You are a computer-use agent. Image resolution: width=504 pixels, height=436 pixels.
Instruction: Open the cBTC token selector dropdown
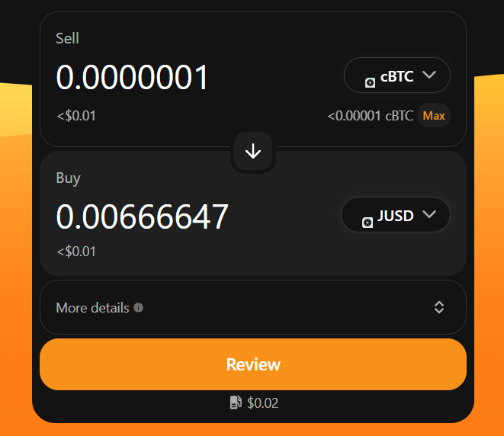(x=396, y=75)
